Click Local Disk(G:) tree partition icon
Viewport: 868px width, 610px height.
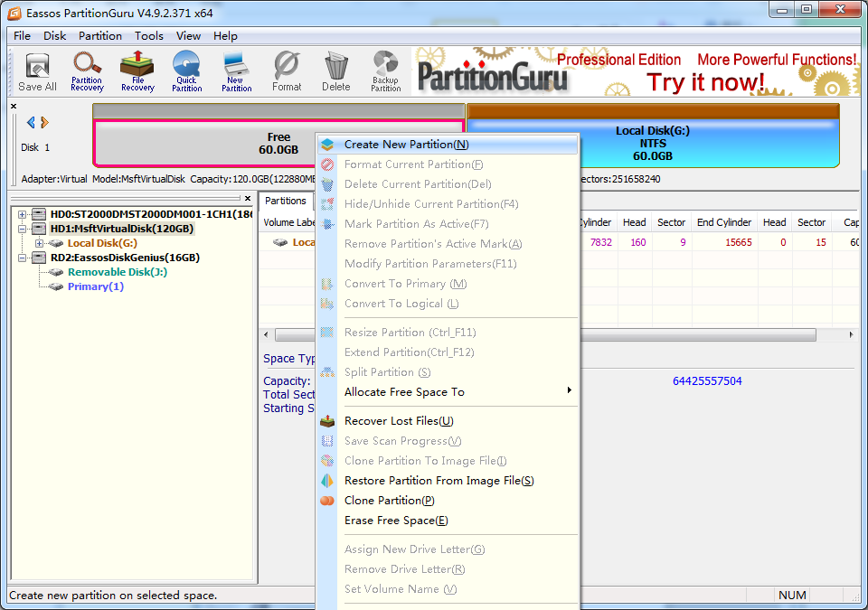(56, 243)
